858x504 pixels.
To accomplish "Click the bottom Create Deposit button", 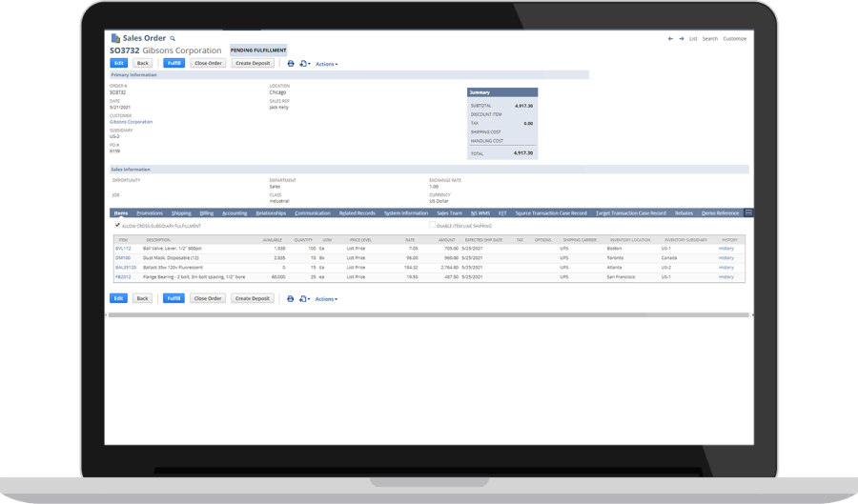I will (253, 298).
